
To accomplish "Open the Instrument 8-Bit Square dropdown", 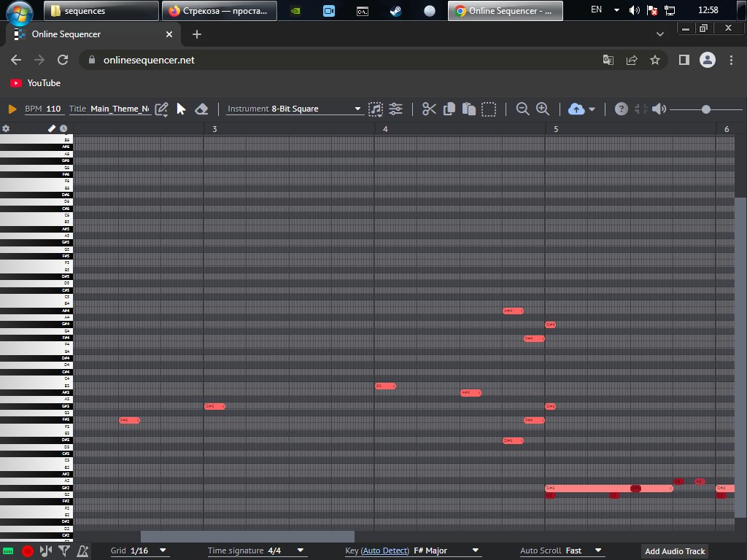I will point(294,109).
